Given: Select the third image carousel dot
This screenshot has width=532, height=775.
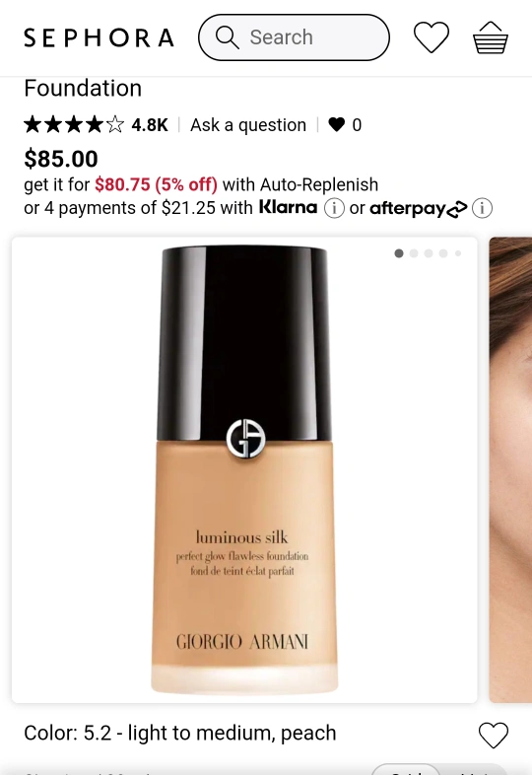Looking at the screenshot, I should 429,253.
